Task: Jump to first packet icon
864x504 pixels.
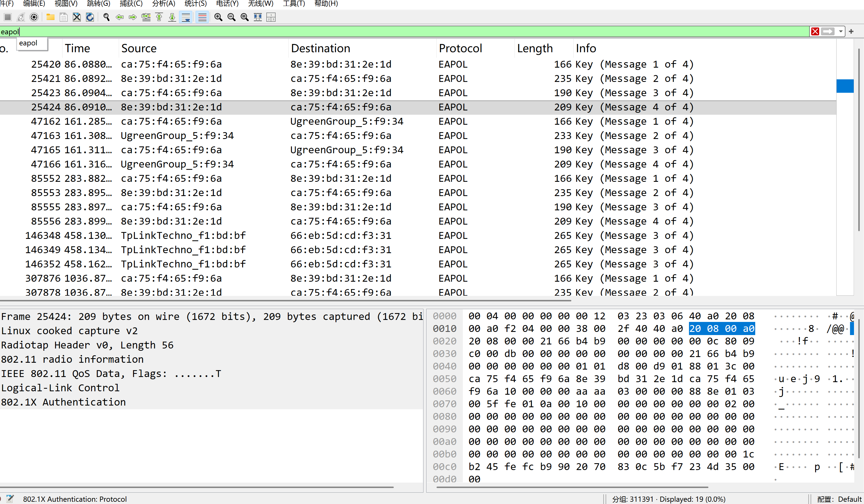Action: [159, 17]
